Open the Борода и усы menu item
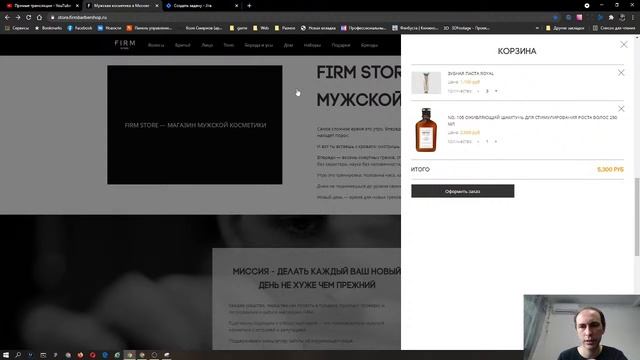Viewport: 640px width, 360px height. pos(259,45)
